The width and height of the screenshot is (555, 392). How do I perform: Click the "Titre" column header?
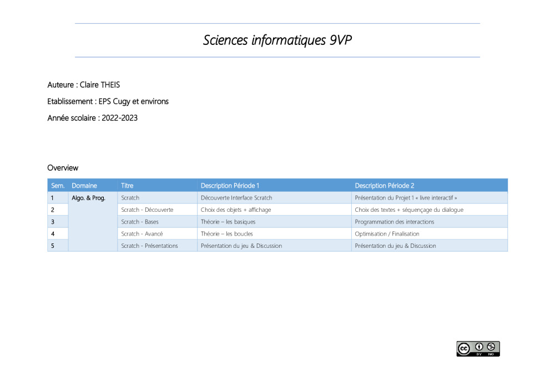point(127,186)
